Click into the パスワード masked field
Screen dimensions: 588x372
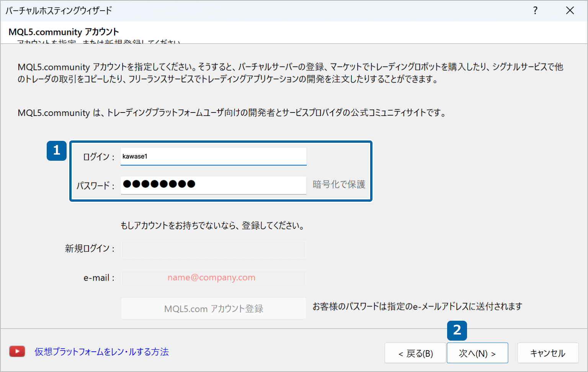[x=213, y=185]
